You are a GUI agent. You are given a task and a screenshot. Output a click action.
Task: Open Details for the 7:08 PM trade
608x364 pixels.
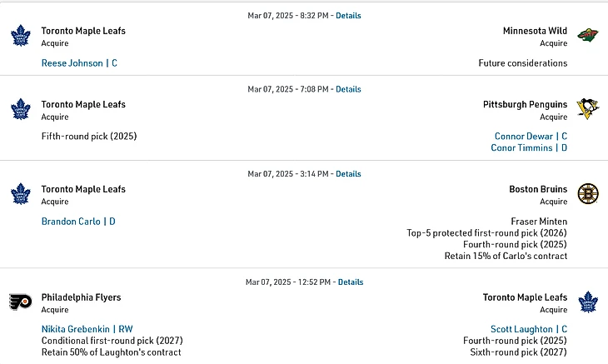coord(348,89)
